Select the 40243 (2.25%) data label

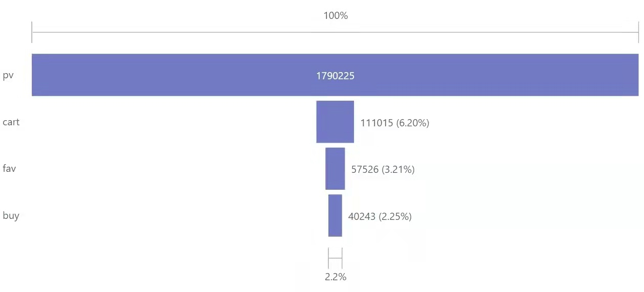pos(380,216)
